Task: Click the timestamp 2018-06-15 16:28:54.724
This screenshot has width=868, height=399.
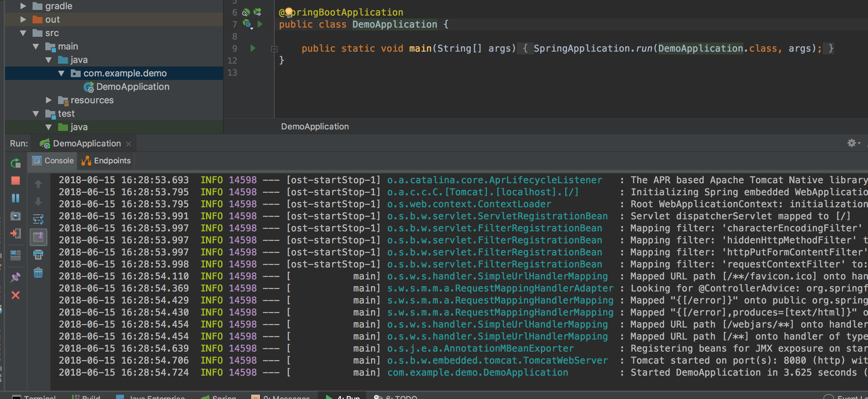Action: [x=124, y=372]
